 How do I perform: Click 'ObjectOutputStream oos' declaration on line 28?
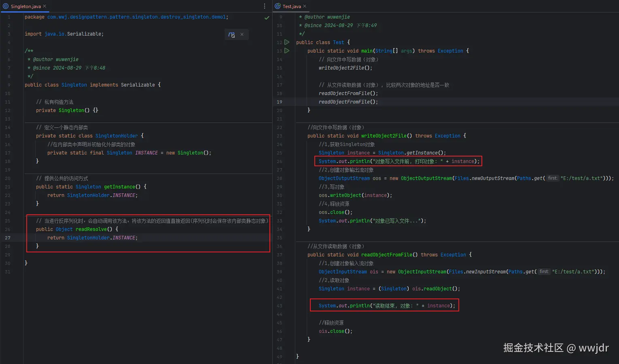point(350,178)
